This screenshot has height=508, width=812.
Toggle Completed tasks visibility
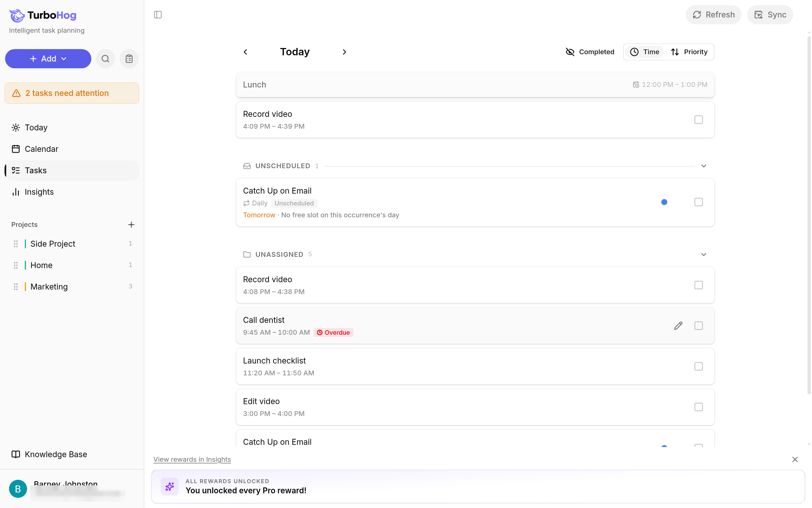[x=590, y=52]
